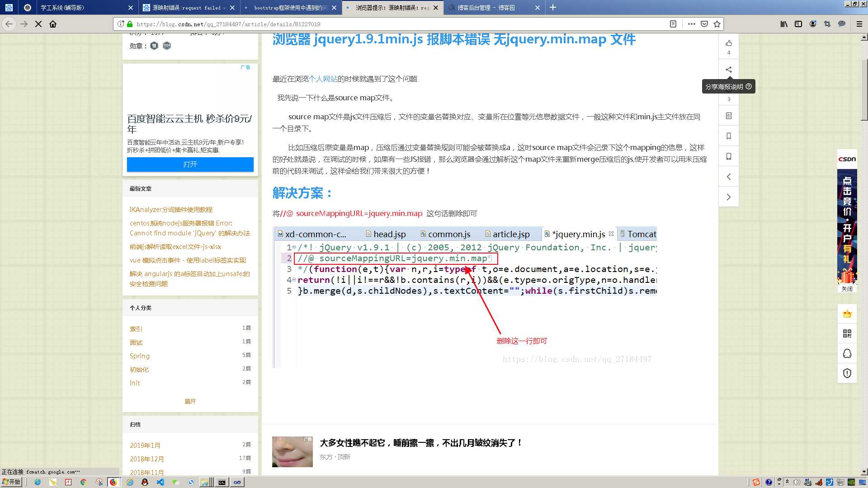Screen dimensions: 868x488
Task: Open page actions three-dots menu
Action: click(691, 24)
